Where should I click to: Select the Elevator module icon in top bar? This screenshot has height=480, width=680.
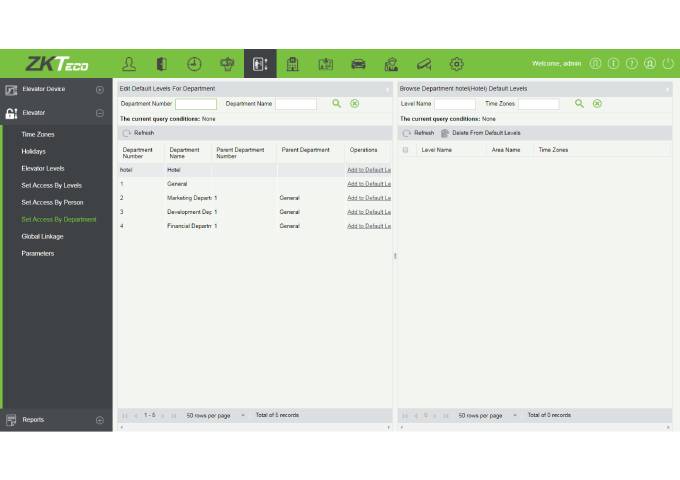tap(260, 64)
